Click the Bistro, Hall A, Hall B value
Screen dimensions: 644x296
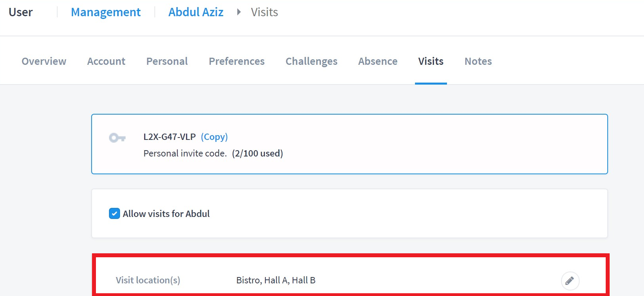tap(276, 280)
